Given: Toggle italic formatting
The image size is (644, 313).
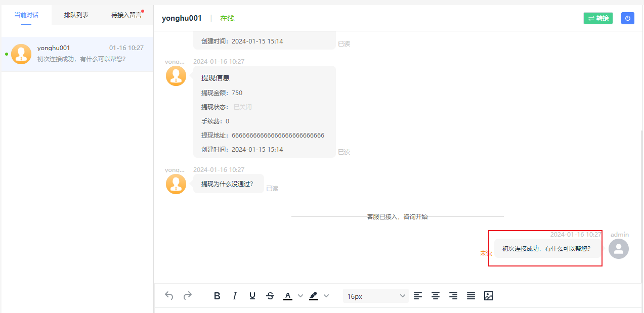Looking at the screenshot, I should point(235,296).
